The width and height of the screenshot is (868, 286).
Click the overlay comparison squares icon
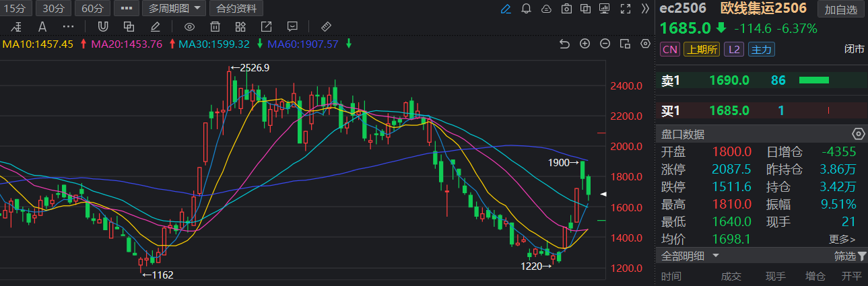click(586, 9)
